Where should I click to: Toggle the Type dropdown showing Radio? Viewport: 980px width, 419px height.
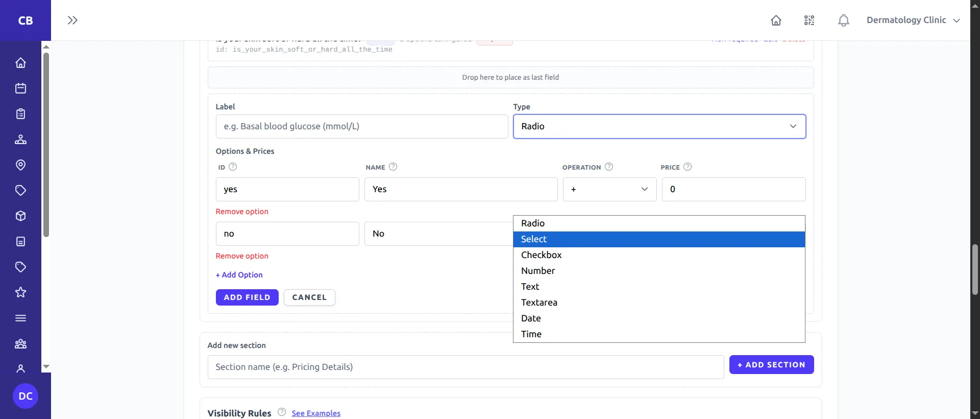tap(659, 126)
